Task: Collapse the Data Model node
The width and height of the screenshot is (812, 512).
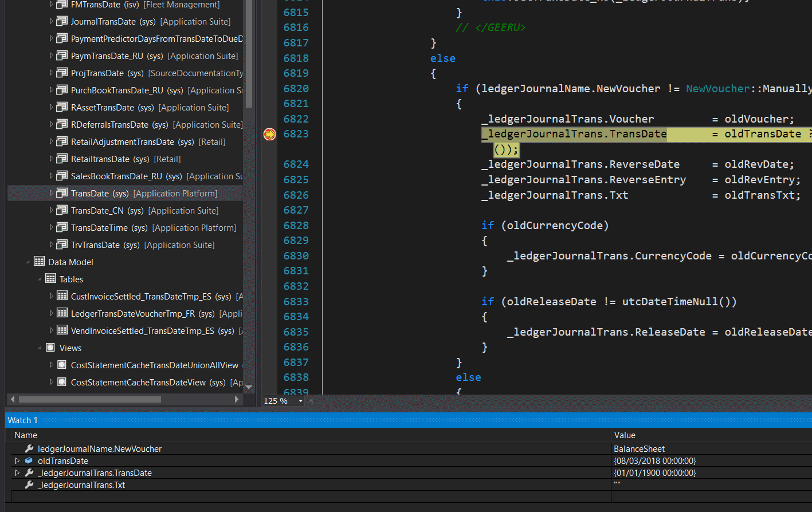Action: (28, 262)
